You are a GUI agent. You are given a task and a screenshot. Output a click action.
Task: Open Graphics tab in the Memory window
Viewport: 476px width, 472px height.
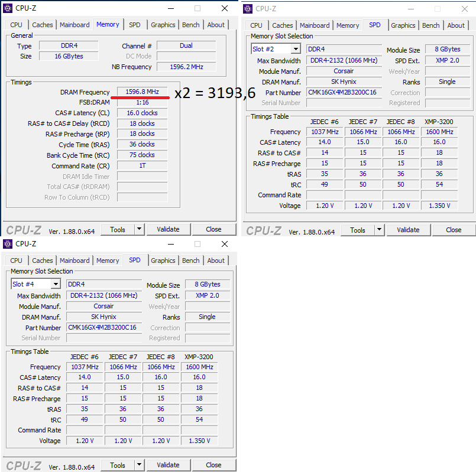[x=163, y=25]
